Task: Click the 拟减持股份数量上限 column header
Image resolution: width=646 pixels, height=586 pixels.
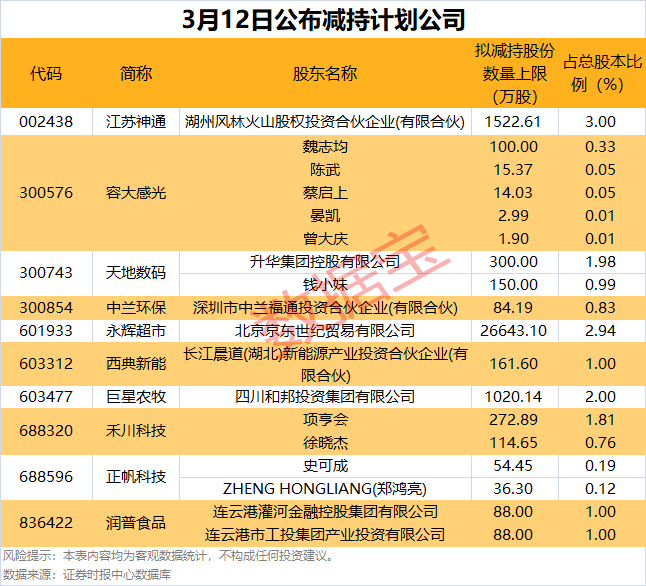Action: 511,74
